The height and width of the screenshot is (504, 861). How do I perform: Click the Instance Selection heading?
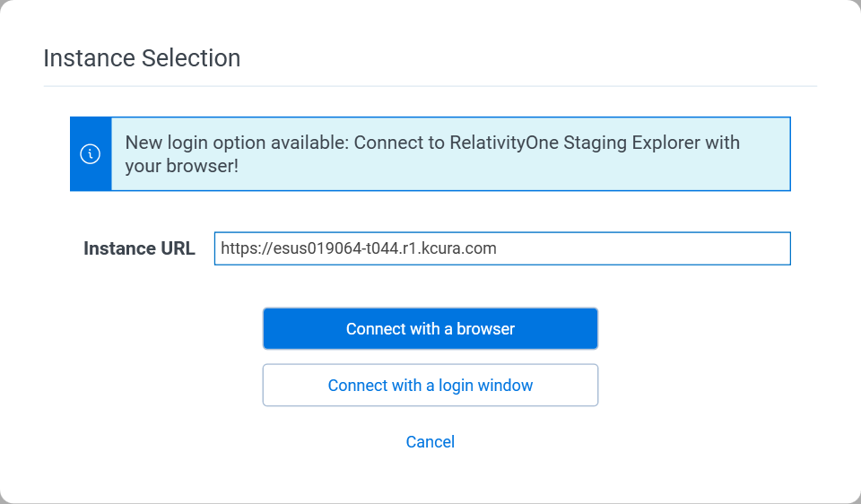coord(142,58)
